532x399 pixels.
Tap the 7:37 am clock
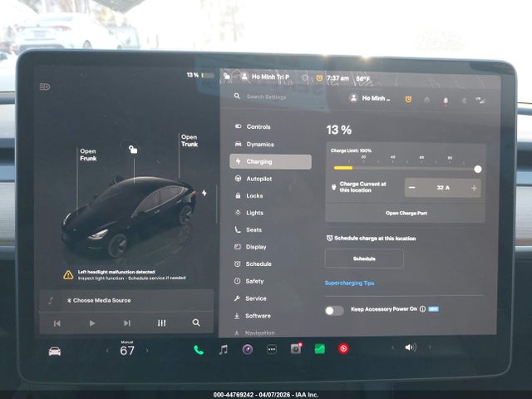coord(337,78)
